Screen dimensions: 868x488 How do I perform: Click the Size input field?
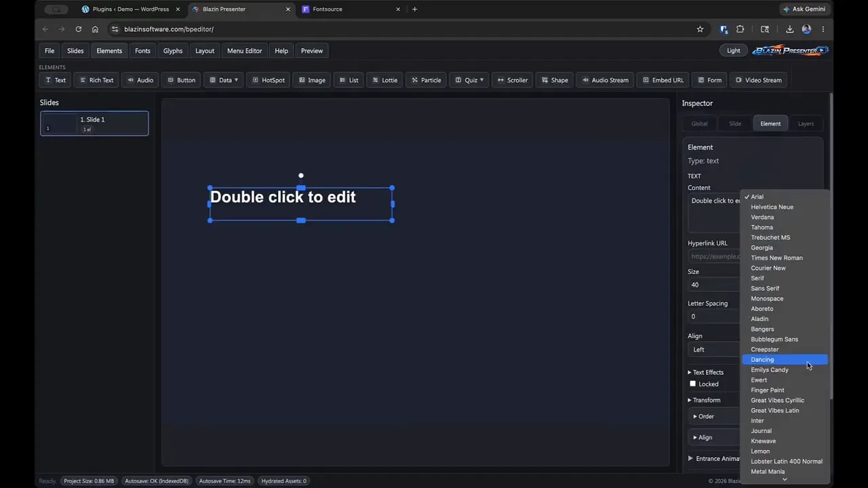pyautogui.click(x=714, y=285)
